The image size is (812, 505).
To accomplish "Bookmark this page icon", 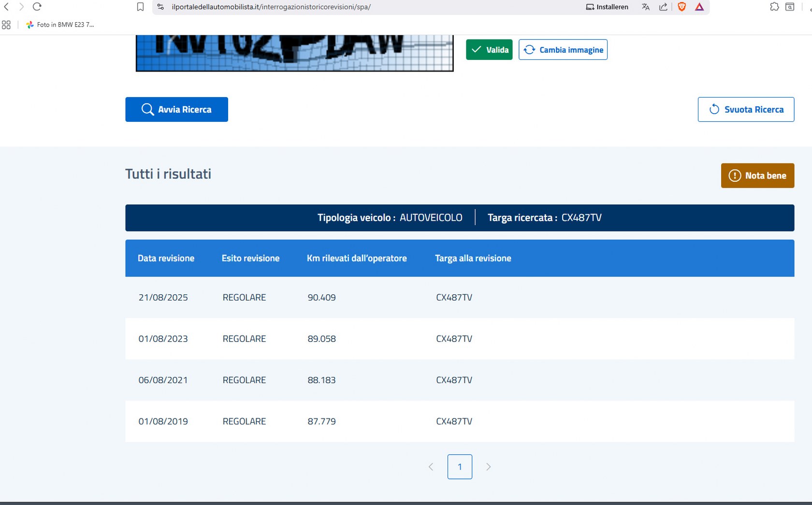I will pyautogui.click(x=140, y=7).
